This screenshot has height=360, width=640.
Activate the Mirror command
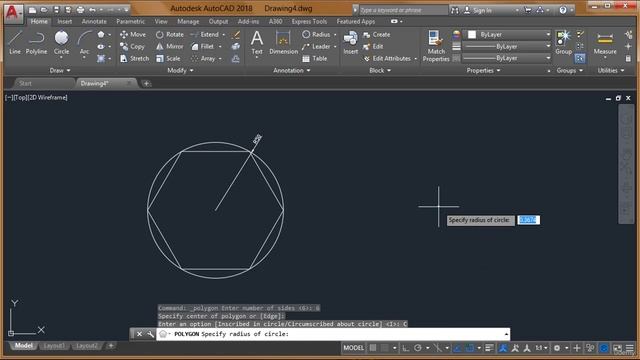(x=170, y=47)
